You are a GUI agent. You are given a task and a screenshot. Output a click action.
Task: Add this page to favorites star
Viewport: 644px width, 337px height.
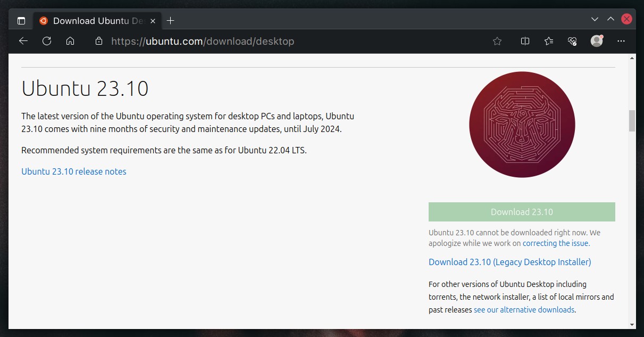[497, 41]
